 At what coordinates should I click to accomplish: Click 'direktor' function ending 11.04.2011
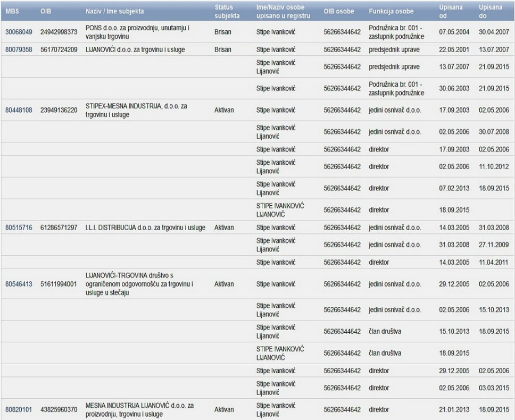(379, 263)
